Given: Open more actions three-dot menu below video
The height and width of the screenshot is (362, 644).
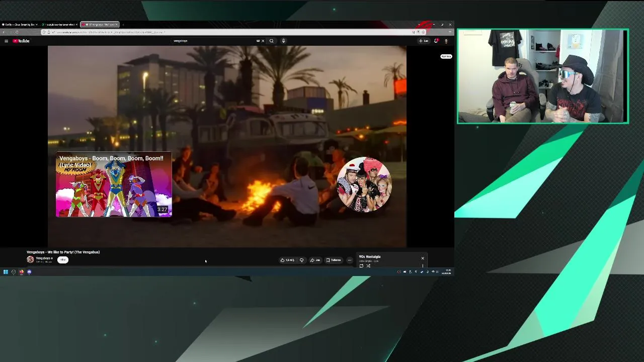Looking at the screenshot, I should coord(350,260).
